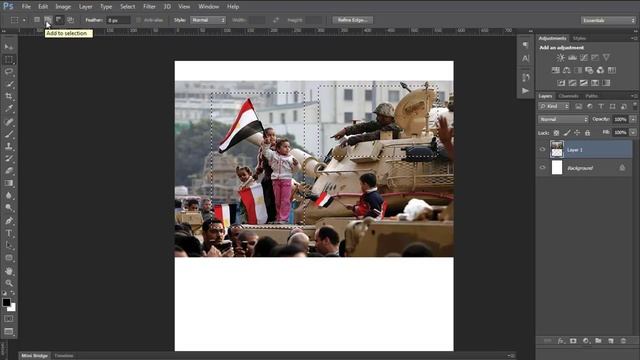Viewport: 640px width, 360px height.
Task: Open the Essentials workspace dropdown
Action: pyautogui.click(x=608, y=20)
